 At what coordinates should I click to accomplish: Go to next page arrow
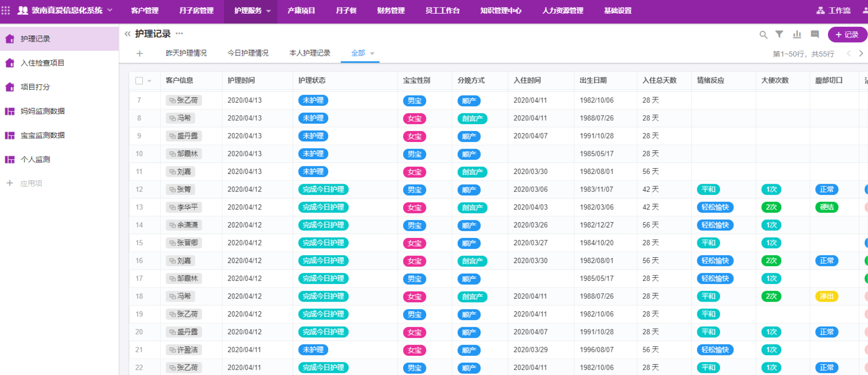861,53
